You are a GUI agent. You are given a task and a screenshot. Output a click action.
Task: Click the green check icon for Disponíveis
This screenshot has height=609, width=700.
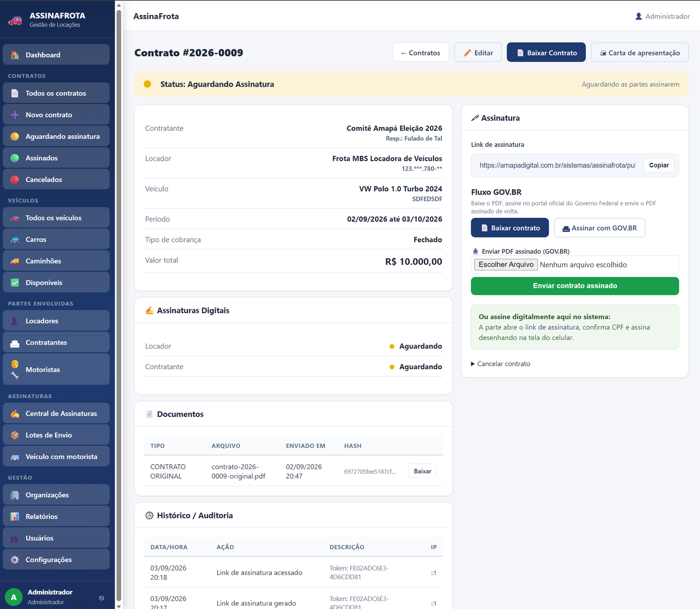click(15, 283)
